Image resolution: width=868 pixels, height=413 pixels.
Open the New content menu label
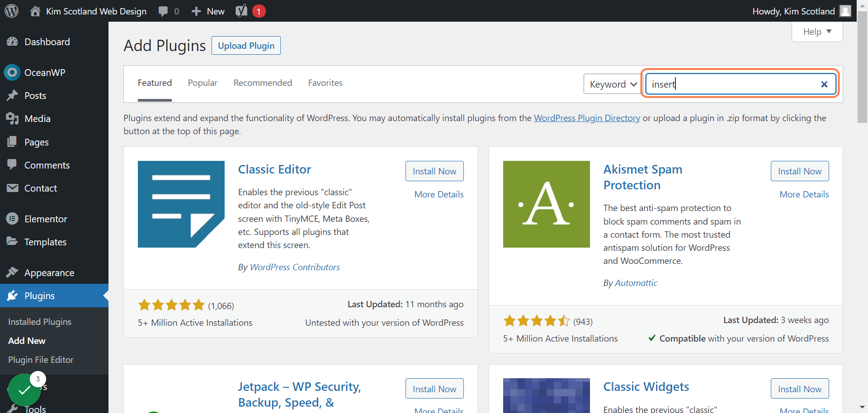[x=216, y=11]
